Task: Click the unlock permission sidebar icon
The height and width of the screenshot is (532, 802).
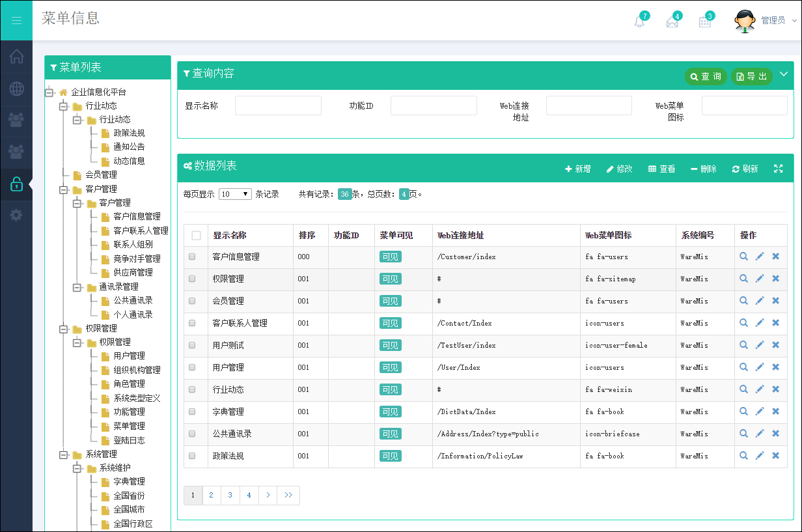Action: tap(17, 184)
